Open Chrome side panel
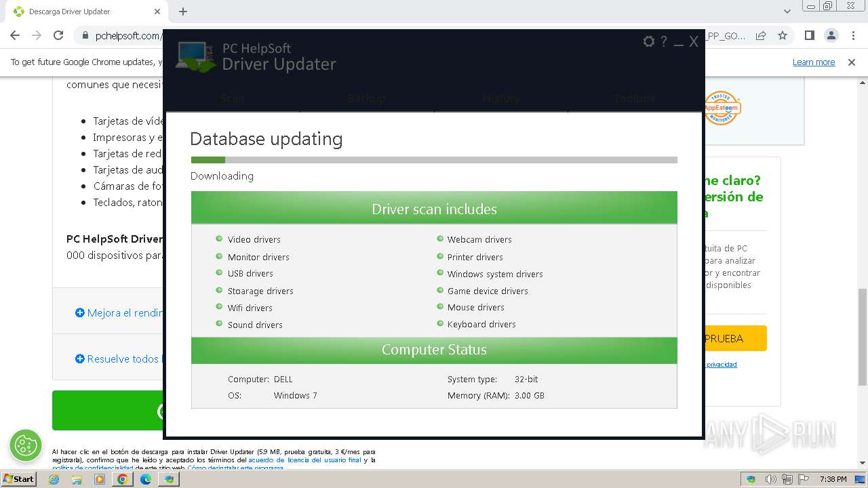Screen dimensions: 868x488 point(809,35)
